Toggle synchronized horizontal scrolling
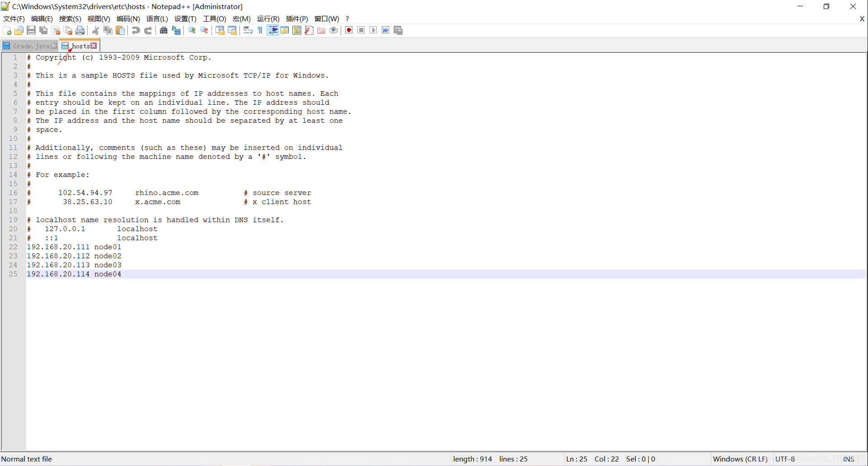 coord(232,30)
